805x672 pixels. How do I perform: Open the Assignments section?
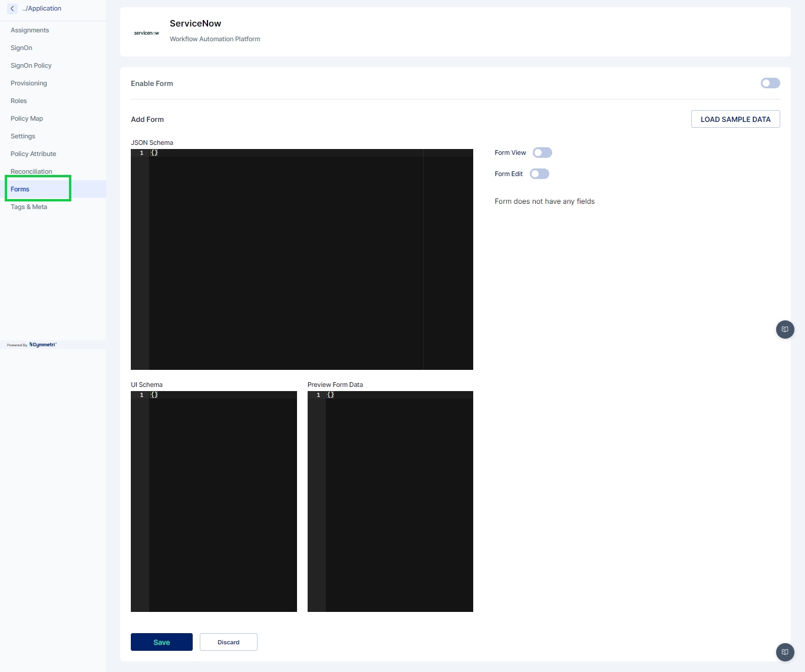pos(53,30)
